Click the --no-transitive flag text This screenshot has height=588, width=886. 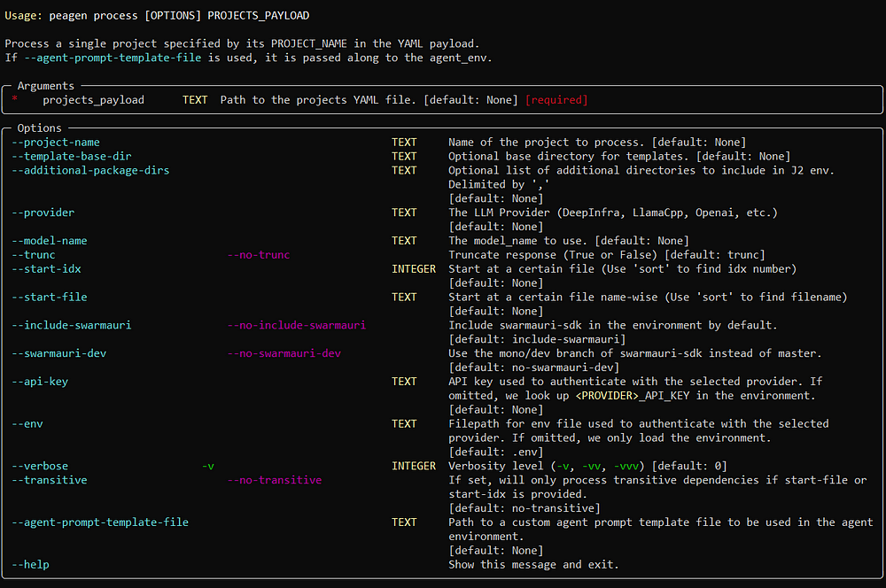pyautogui.click(x=274, y=480)
